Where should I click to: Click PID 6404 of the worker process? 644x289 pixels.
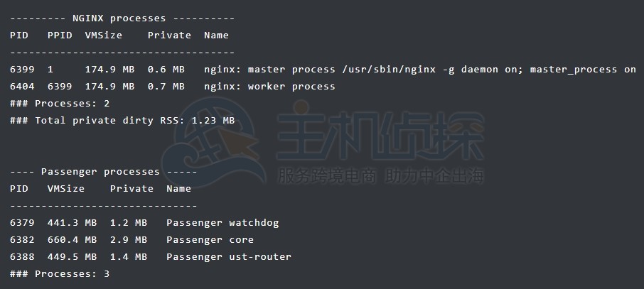pos(22,87)
